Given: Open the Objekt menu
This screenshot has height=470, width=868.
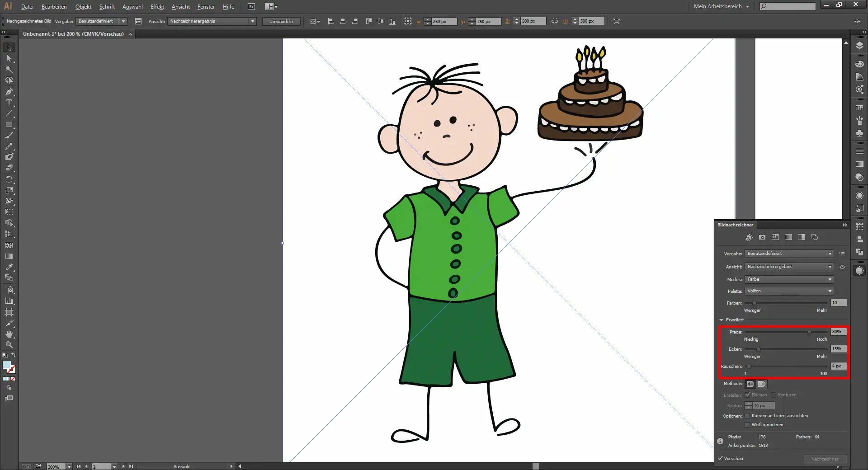Looking at the screenshot, I should (x=83, y=7).
